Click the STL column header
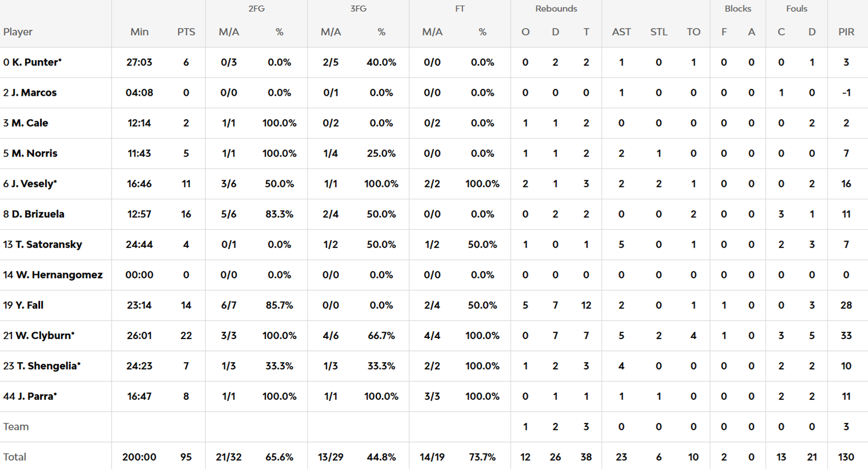The width and height of the screenshot is (868, 469). click(x=658, y=32)
